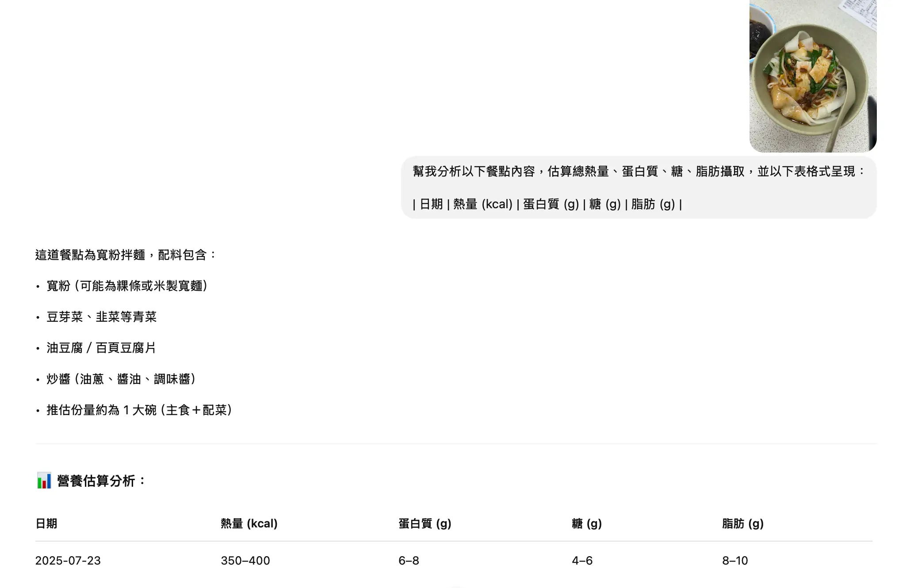Open the uploaded noodle bowl photo
910x588 pixels.
coord(813,76)
